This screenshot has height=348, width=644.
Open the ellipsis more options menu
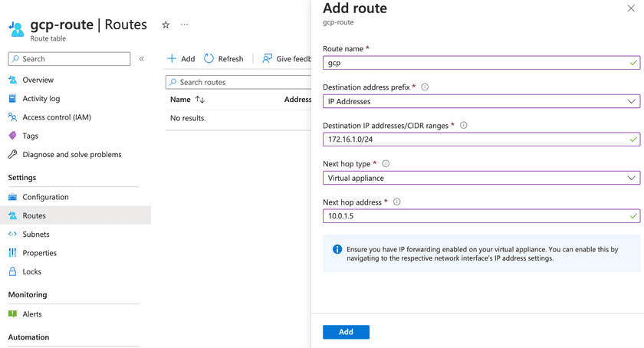pyautogui.click(x=184, y=25)
